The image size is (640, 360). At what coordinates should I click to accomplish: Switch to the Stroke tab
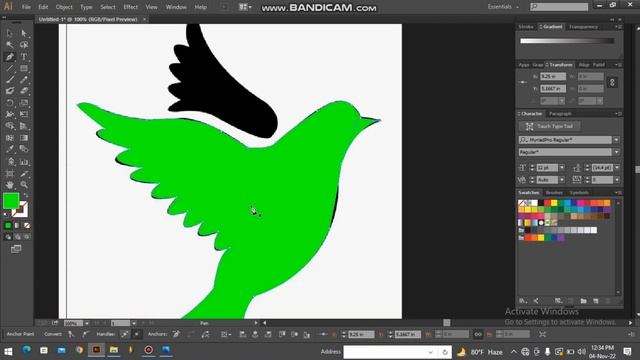pyautogui.click(x=526, y=27)
